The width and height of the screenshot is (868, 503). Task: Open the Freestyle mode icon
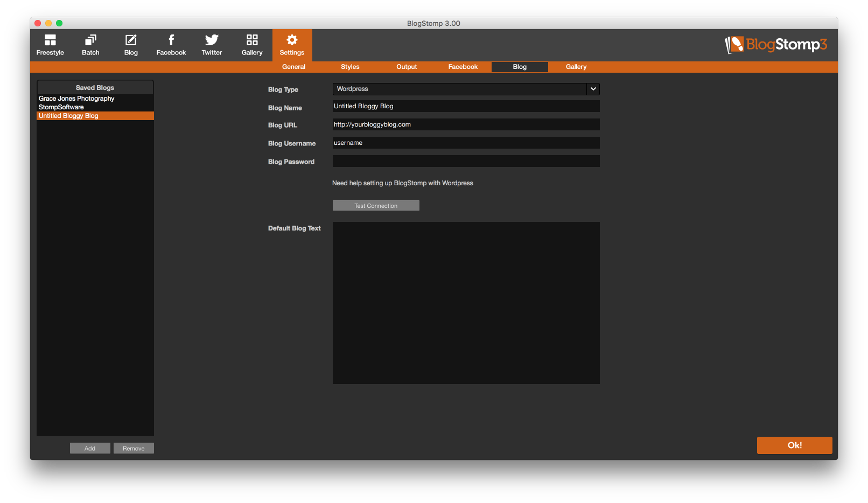tap(50, 45)
